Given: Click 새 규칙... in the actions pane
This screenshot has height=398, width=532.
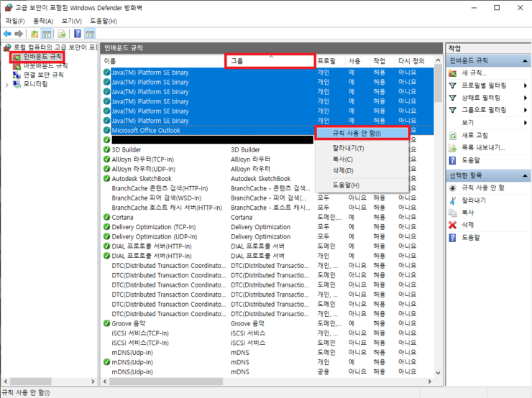Looking at the screenshot, I should (474, 73).
